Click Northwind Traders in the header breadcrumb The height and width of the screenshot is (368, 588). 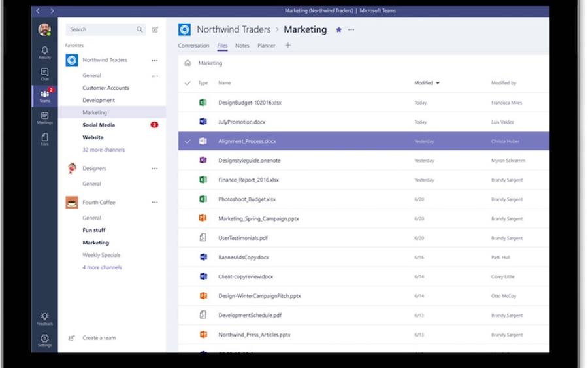(x=234, y=29)
